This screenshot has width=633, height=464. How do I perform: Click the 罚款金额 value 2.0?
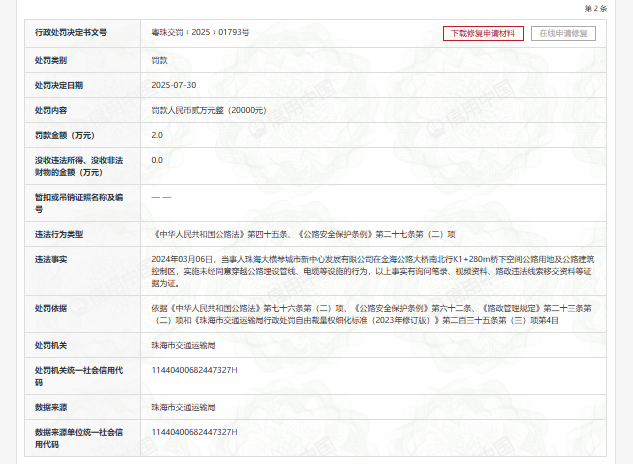pos(157,134)
